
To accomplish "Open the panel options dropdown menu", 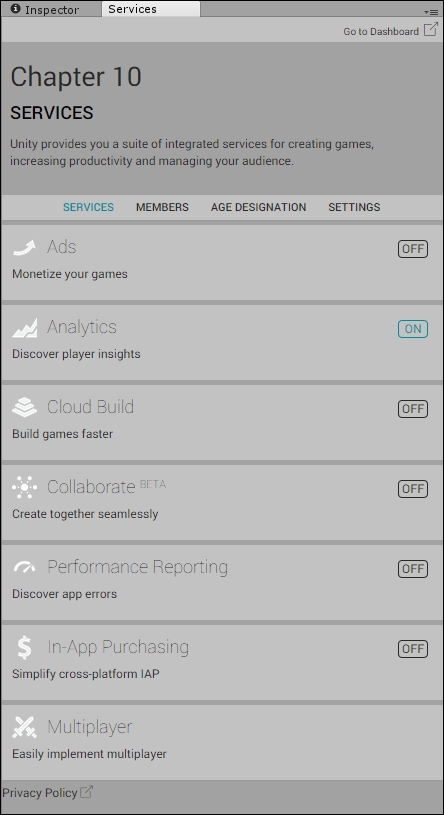I will point(431,11).
